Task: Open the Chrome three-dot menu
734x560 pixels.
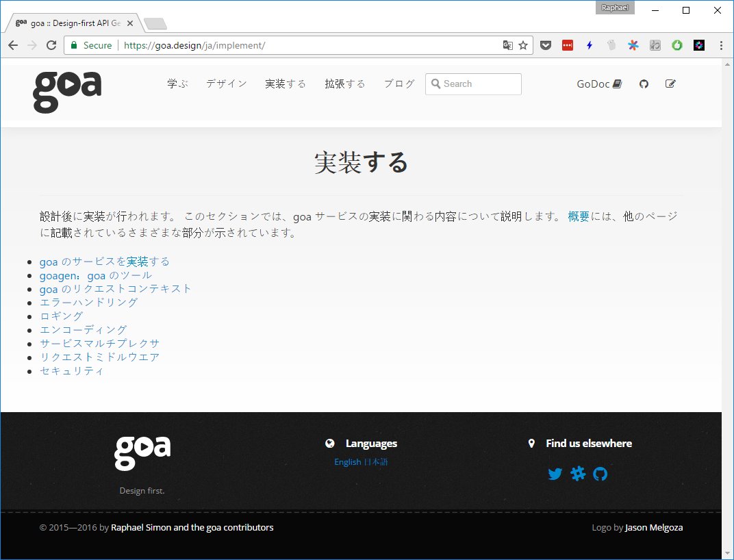Action: (721, 45)
